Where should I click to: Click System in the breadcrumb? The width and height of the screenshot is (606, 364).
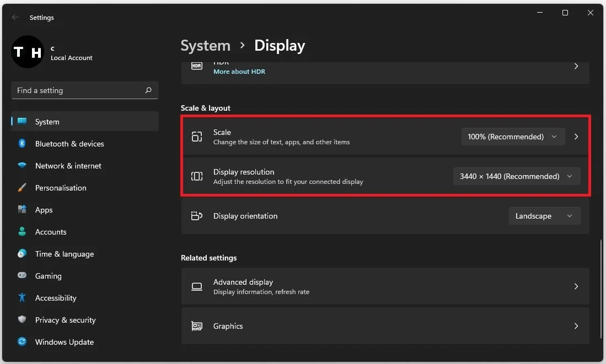(x=206, y=46)
